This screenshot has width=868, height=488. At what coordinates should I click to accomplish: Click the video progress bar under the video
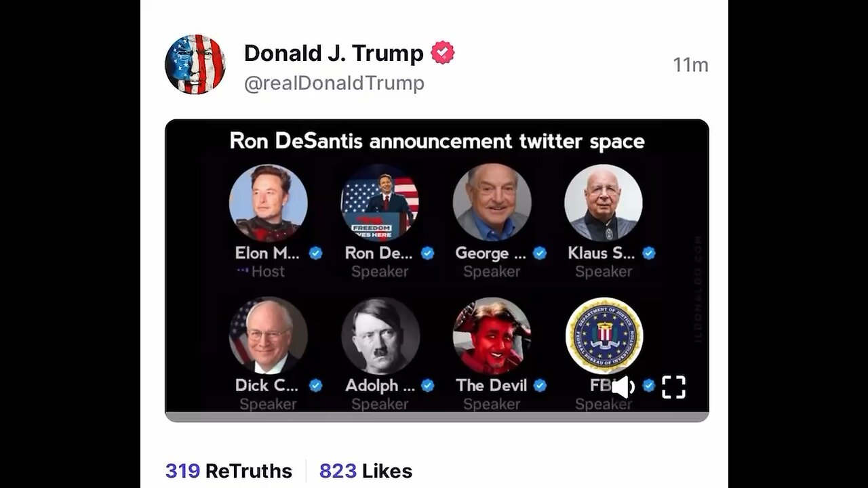tap(437, 417)
